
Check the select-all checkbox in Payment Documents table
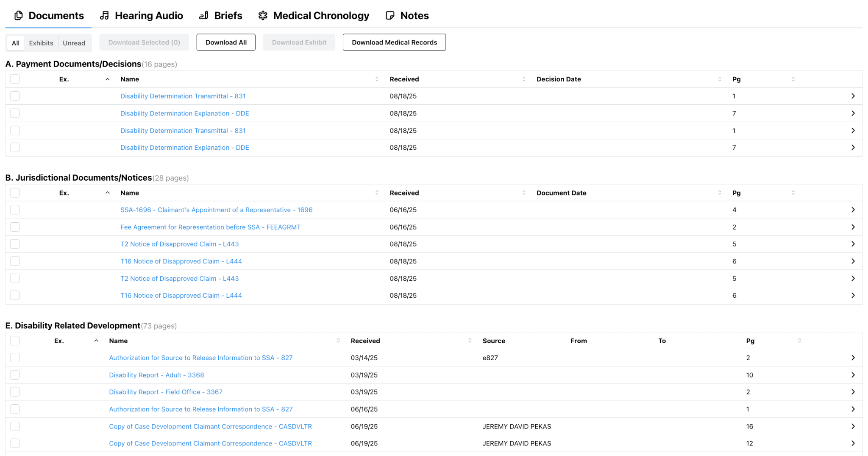tap(15, 79)
